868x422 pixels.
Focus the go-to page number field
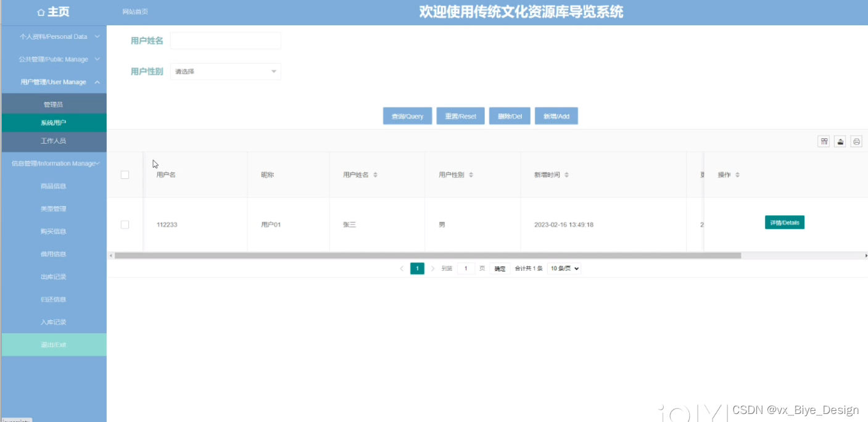[x=466, y=268]
